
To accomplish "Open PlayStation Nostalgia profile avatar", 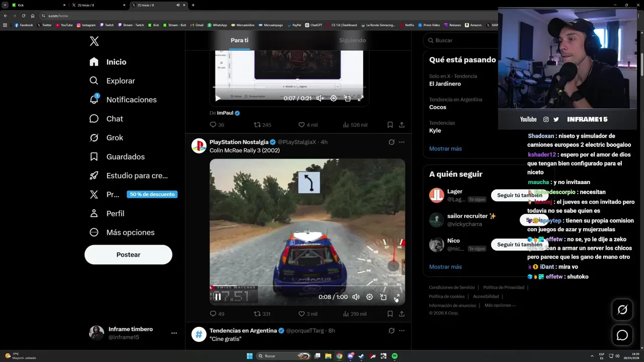I will tap(199, 146).
